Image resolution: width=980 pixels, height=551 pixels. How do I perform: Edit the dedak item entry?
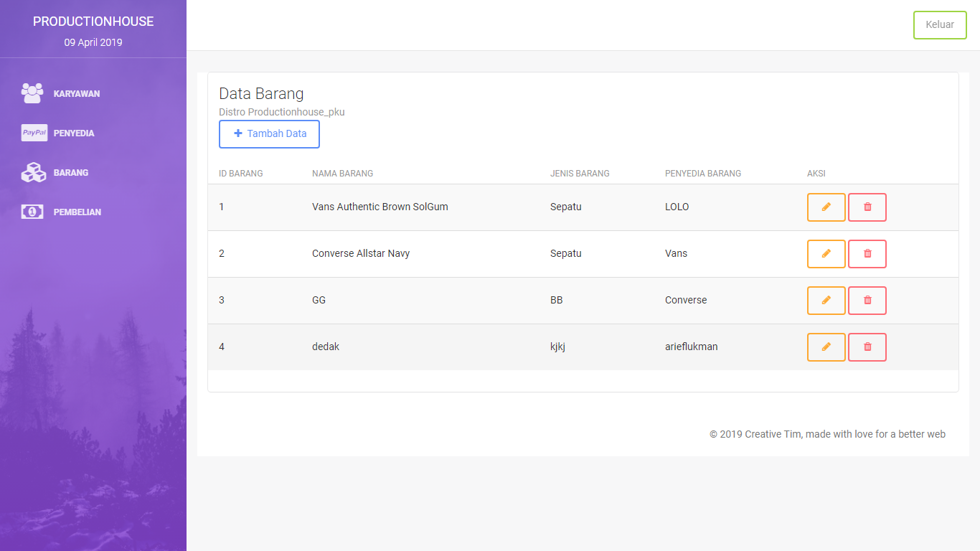coord(826,347)
